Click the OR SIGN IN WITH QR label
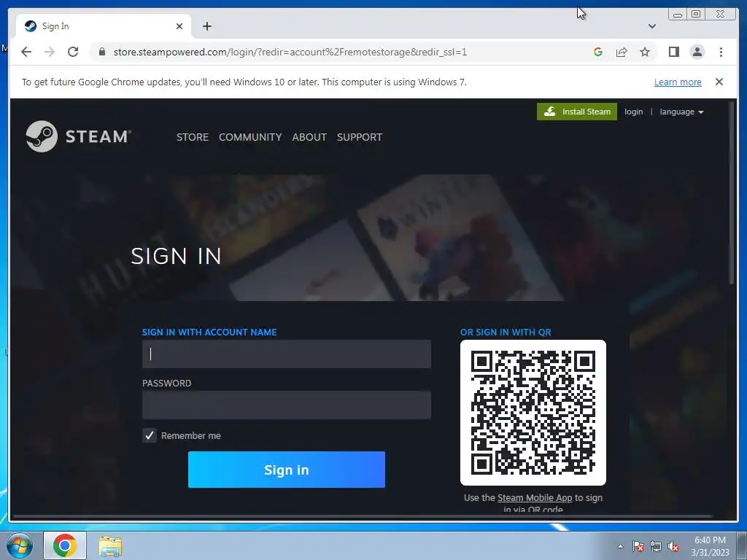 pyautogui.click(x=506, y=332)
